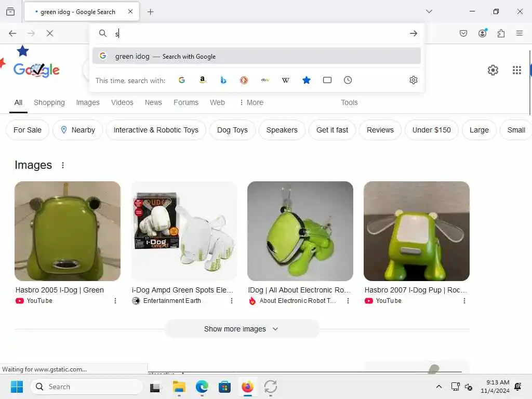The width and height of the screenshot is (532, 399).
Task: Open options for About Electronic Robot result
Action: click(x=348, y=301)
